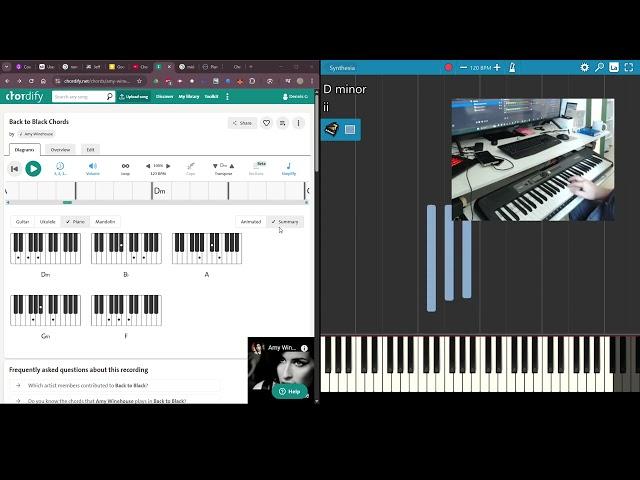Image resolution: width=640 pixels, height=480 pixels.
Task: Click the A piano chord diagram
Action: (207, 249)
